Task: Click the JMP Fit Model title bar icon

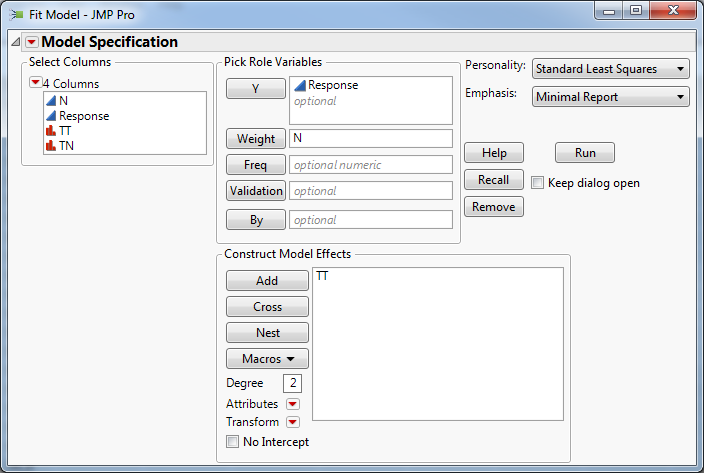Action: 16,15
